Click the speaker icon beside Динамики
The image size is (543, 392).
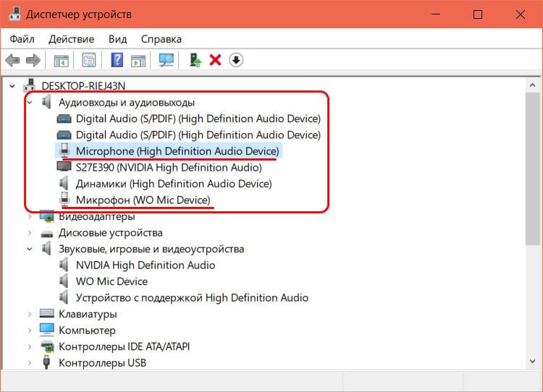coord(64,184)
